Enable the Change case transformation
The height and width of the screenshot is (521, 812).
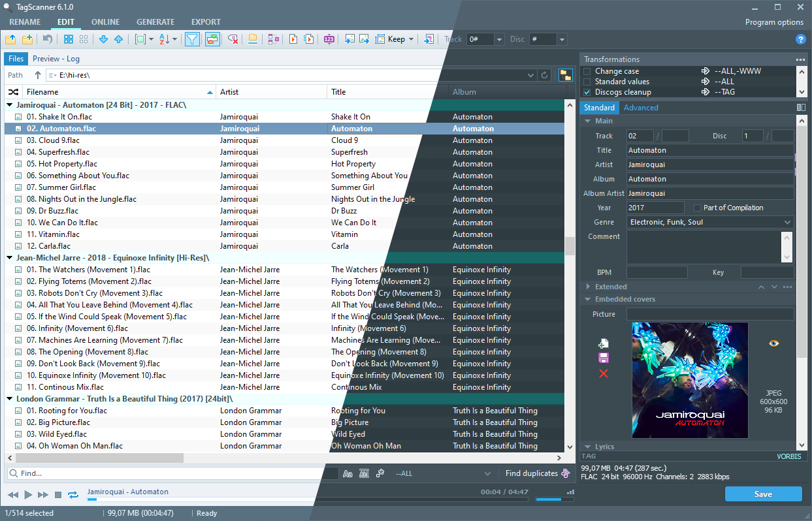(x=587, y=71)
